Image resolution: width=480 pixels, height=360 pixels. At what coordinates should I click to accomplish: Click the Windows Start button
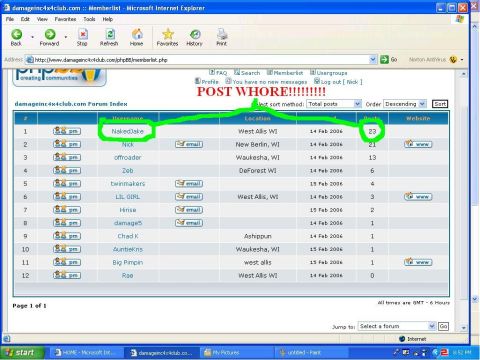click(x=22, y=352)
